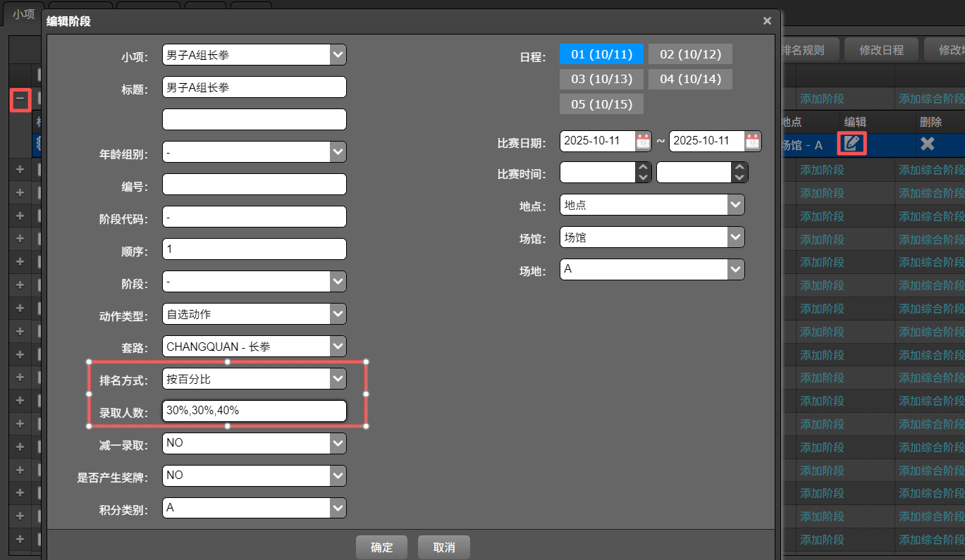This screenshot has width=965, height=560.
Task: Click the 确定 button
Action: (381, 547)
